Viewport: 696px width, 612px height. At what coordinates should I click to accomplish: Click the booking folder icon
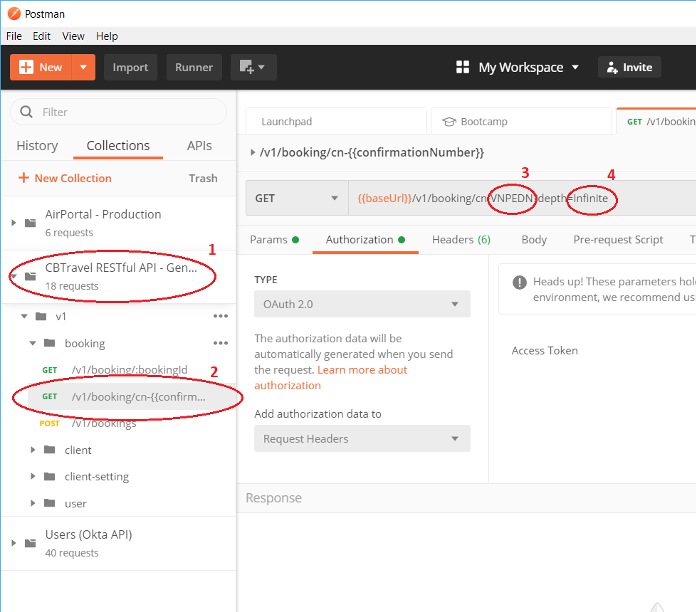[50, 343]
